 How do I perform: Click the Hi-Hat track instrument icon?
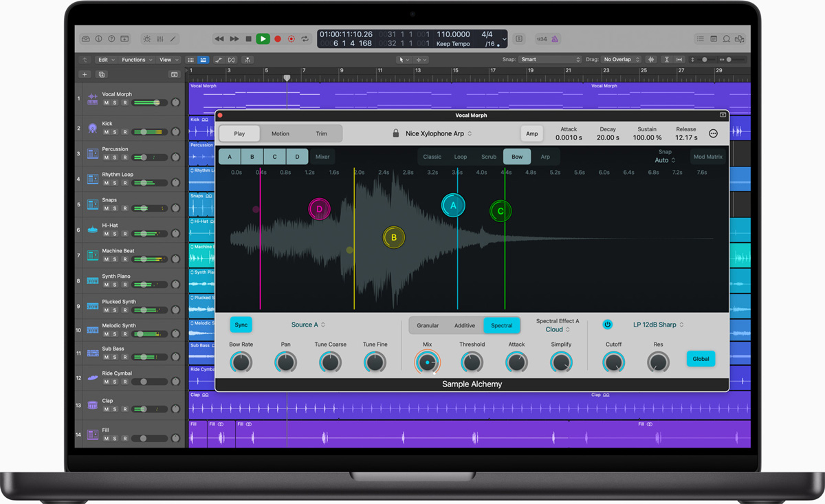point(93,230)
